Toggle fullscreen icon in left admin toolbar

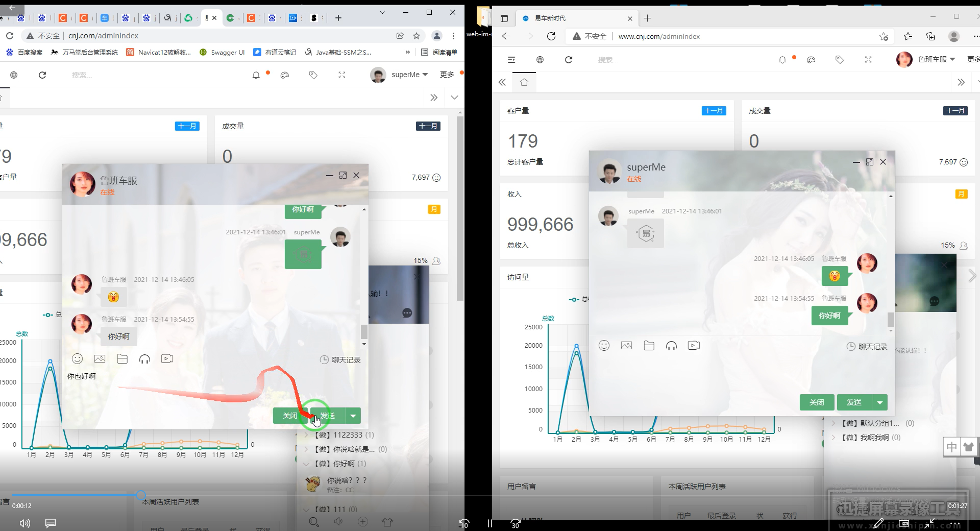click(341, 75)
